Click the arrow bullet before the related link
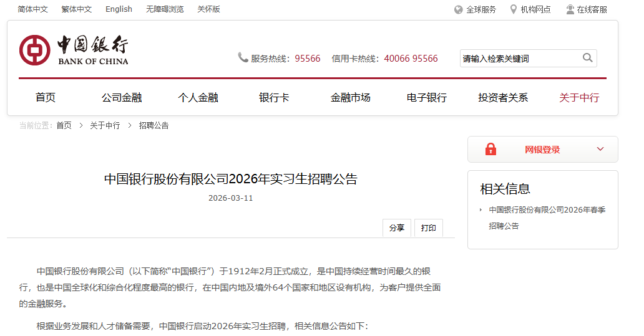The image size is (644, 336). click(x=481, y=210)
